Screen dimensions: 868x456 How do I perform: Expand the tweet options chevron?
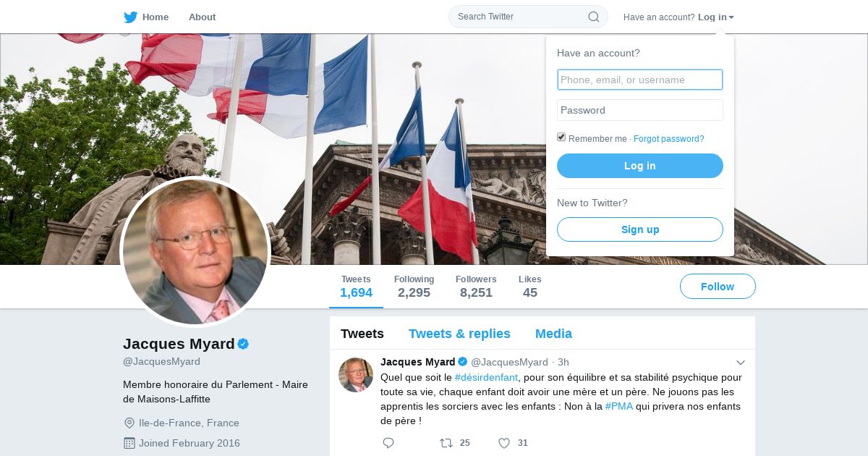(x=741, y=363)
